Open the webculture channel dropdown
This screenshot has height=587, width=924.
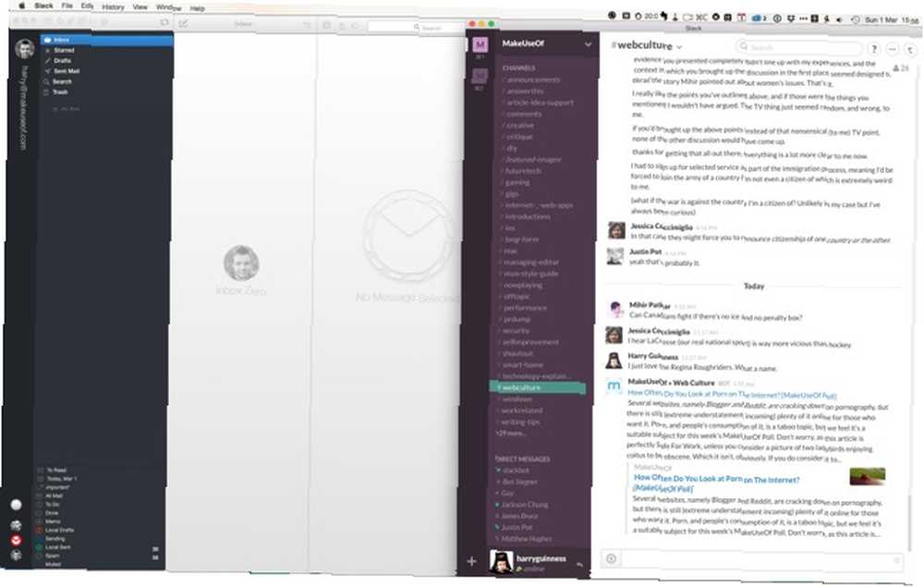(679, 46)
